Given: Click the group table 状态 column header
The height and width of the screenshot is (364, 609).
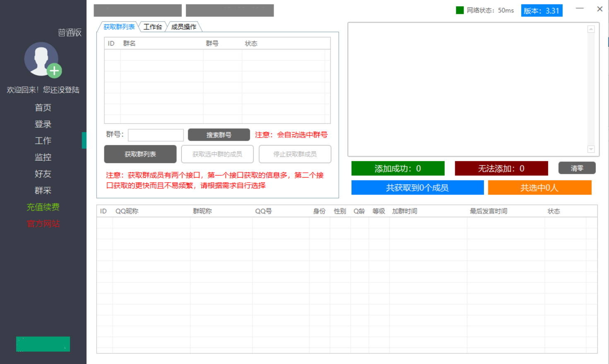Looking at the screenshot, I should pyautogui.click(x=251, y=43).
